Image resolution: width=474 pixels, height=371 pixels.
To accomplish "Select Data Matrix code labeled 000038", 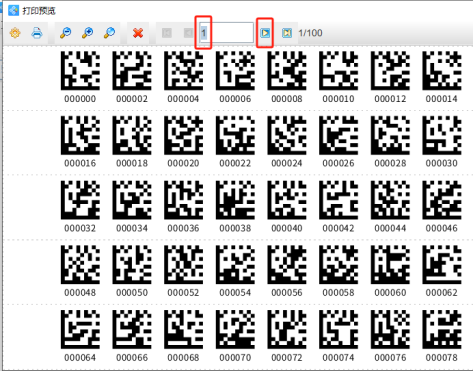I will (x=235, y=200).
